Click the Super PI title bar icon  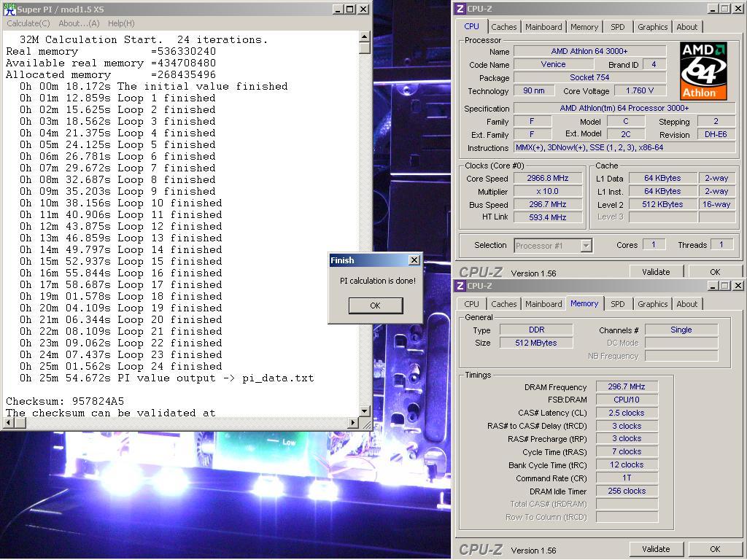tap(9, 9)
